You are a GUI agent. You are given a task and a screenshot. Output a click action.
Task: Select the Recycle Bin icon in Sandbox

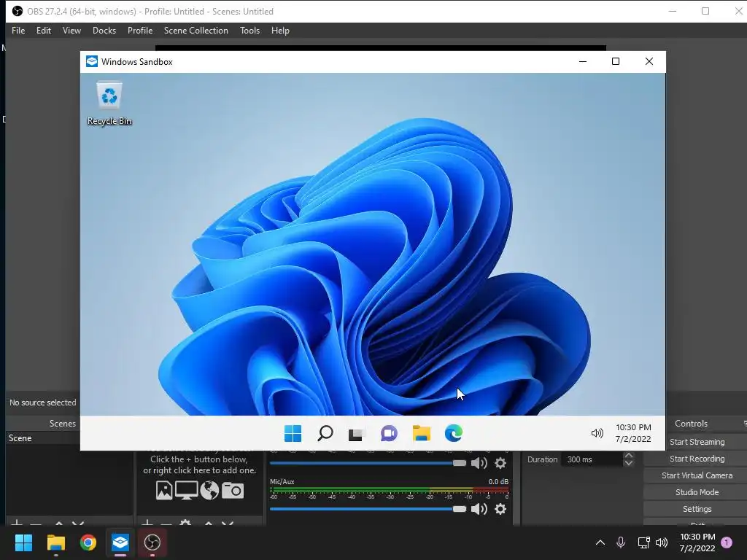click(109, 104)
